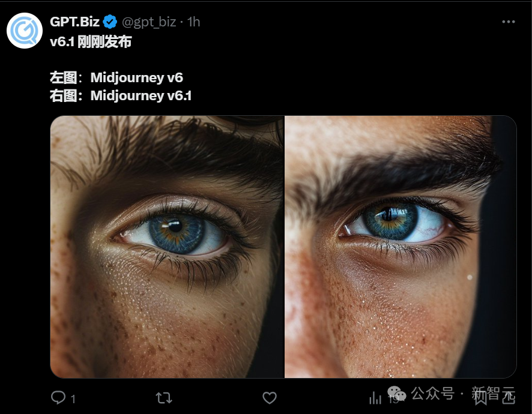Viewport: 532px width, 414px height.
Task: Repost this tweet with the retweet icon
Action: coord(163,397)
